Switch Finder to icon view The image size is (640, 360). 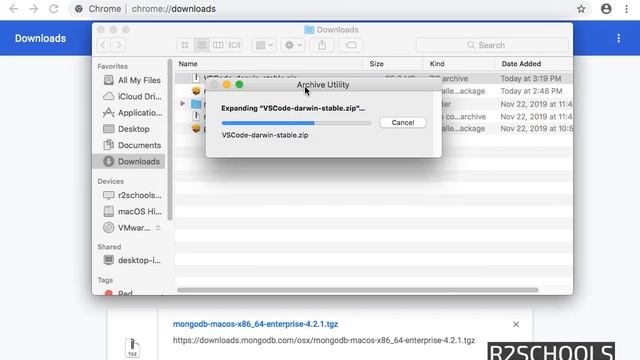(x=185, y=45)
